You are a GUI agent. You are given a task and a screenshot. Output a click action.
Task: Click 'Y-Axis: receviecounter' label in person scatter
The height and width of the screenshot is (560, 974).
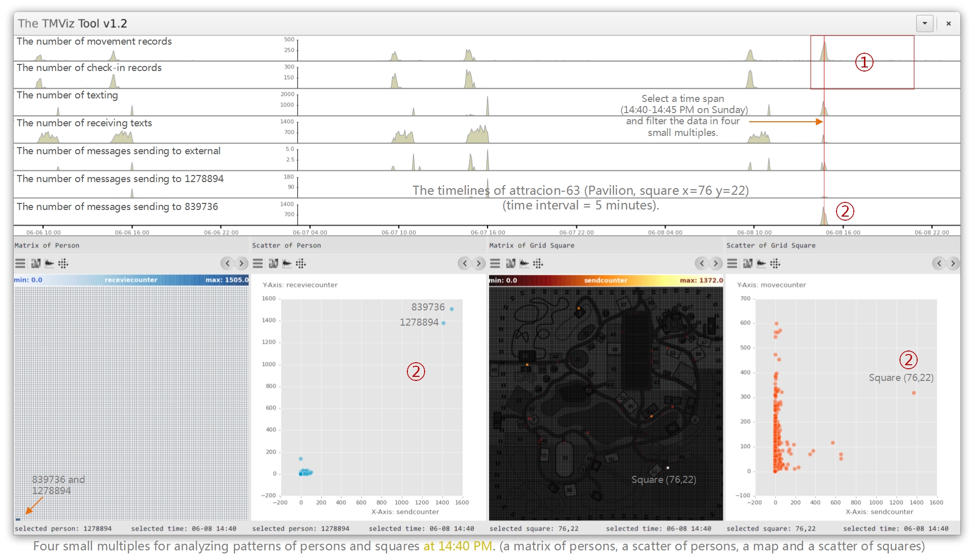point(300,285)
